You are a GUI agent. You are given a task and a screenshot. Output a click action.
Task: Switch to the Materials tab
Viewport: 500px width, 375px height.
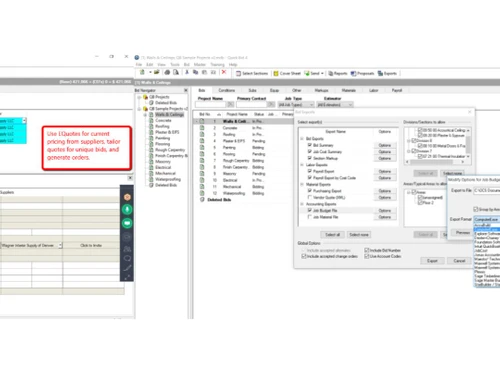pyautogui.click(x=349, y=90)
